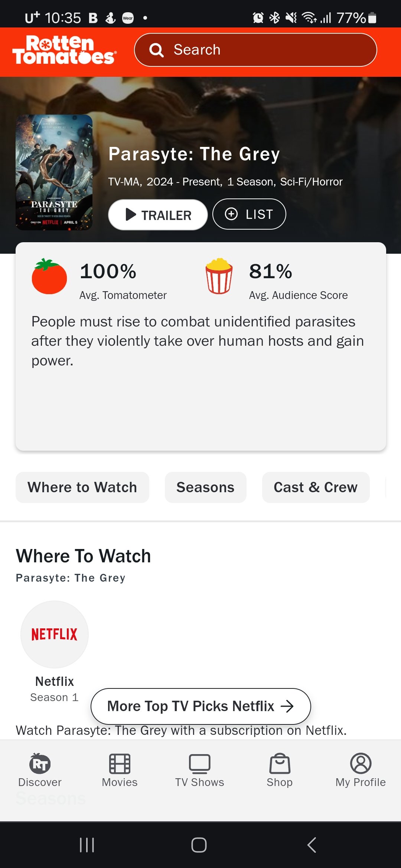Play the trailer
The width and height of the screenshot is (401, 868).
tap(158, 215)
